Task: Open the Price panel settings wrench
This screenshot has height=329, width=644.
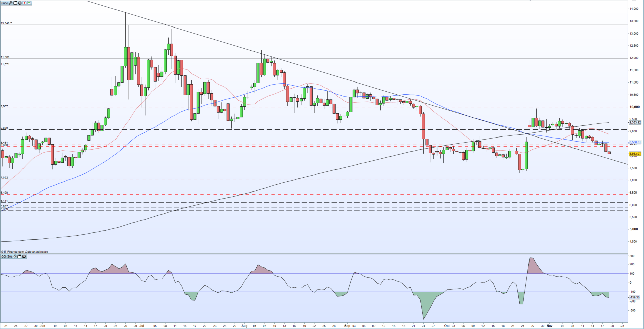Action: pyautogui.click(x=11, y=3)
